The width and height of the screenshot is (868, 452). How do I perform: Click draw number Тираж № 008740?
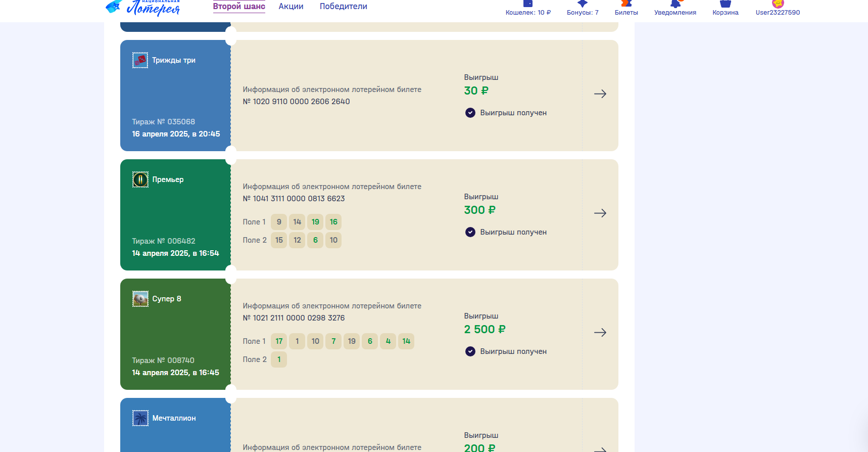tap(163, 360)
